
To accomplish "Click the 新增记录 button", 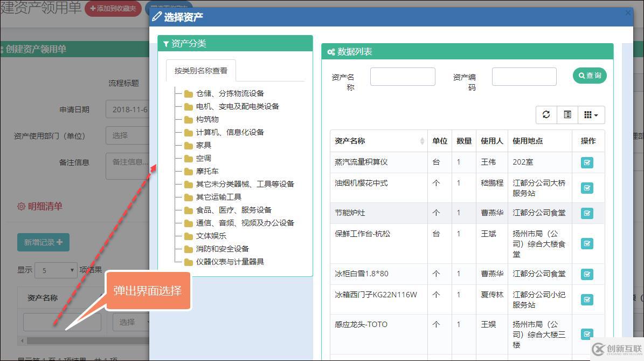I will (43, 242).
